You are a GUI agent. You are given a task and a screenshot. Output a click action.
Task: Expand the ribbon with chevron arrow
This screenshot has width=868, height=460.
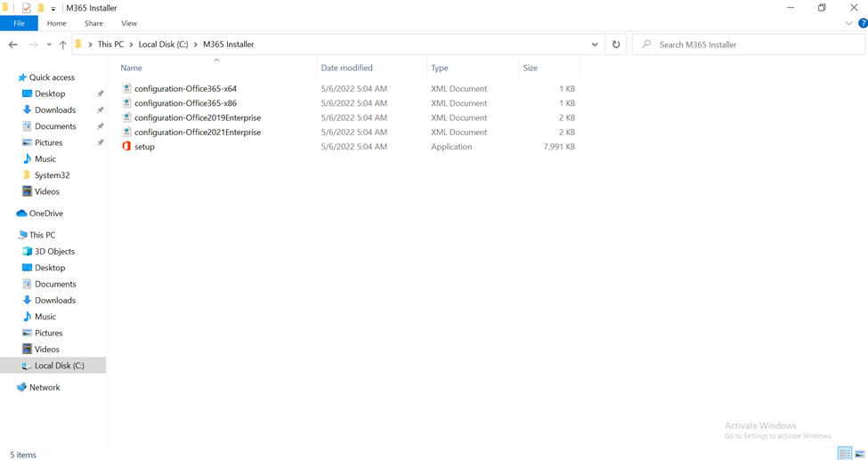(x=848, y=23)
